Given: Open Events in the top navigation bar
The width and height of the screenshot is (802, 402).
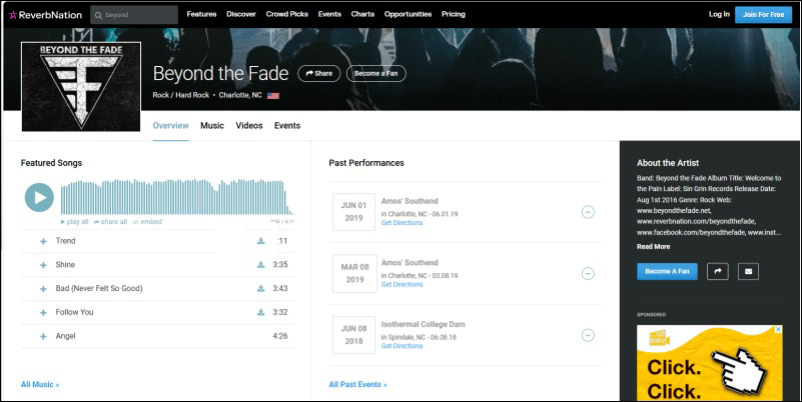Looking at the screenshot, I should click(329, 14).
